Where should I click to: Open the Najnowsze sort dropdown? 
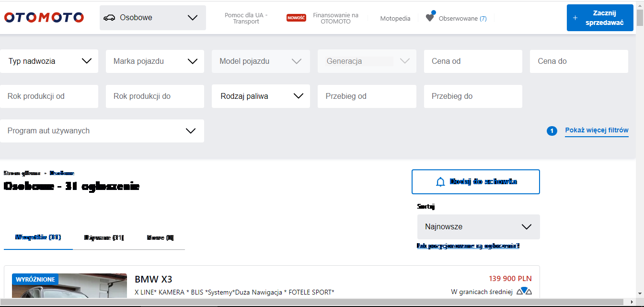tap(479, 227)
